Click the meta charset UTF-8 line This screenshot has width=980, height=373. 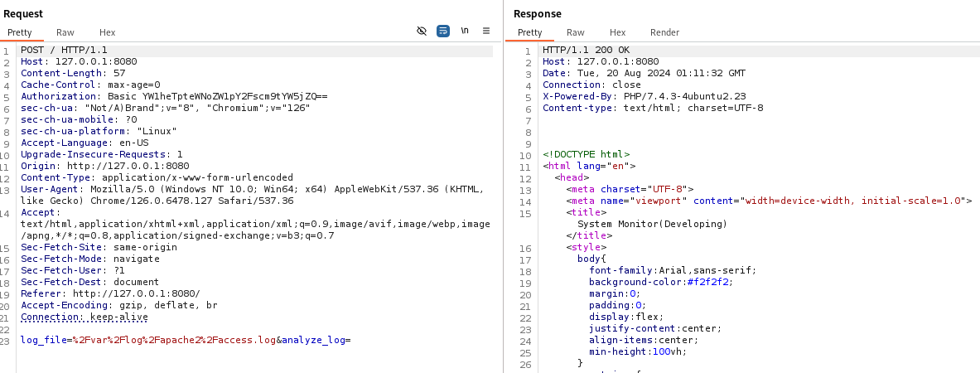click(630, 189)
